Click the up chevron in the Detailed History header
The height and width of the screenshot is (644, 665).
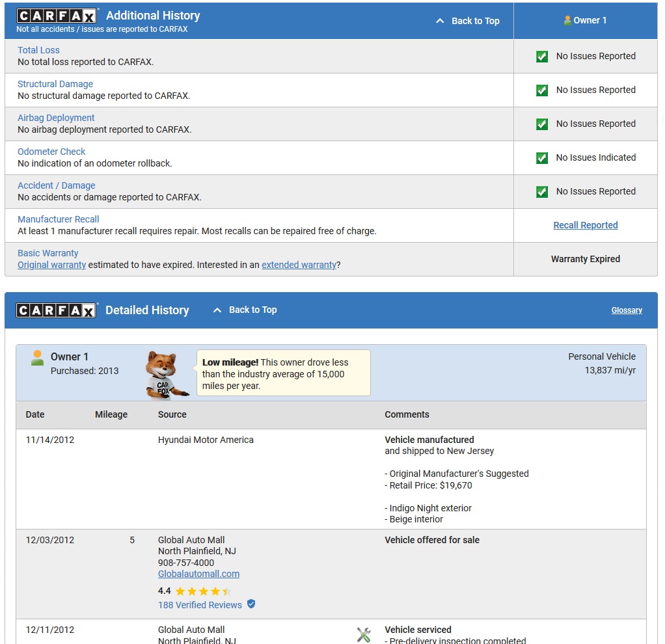pos(217,310)
